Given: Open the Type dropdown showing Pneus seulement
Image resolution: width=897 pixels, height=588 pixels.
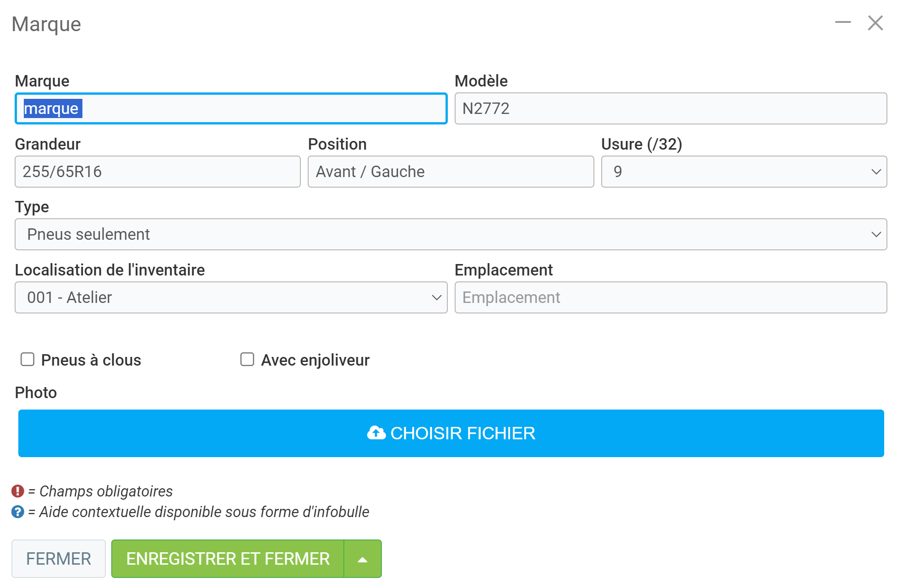Looking at the screenshot, I should click(x=451, y=234).
